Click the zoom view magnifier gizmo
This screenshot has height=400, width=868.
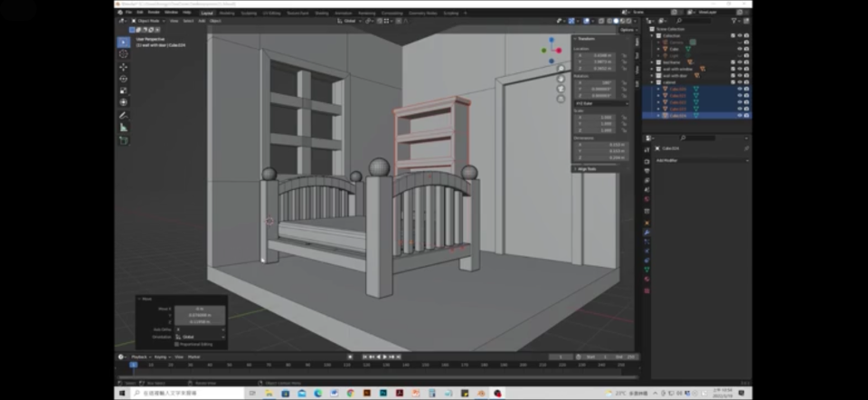pyautogui.click(x=561, y=70)
